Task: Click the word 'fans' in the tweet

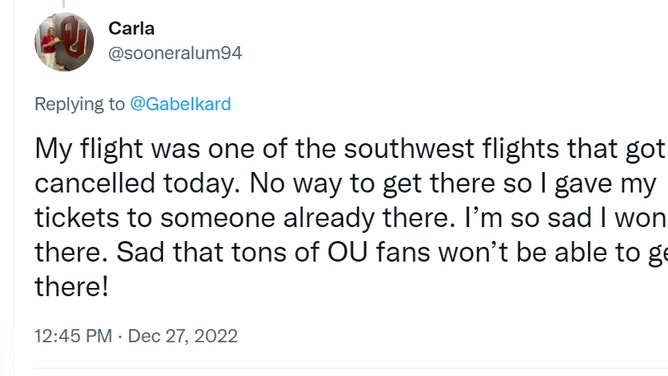Action: [x=403, y=252]
